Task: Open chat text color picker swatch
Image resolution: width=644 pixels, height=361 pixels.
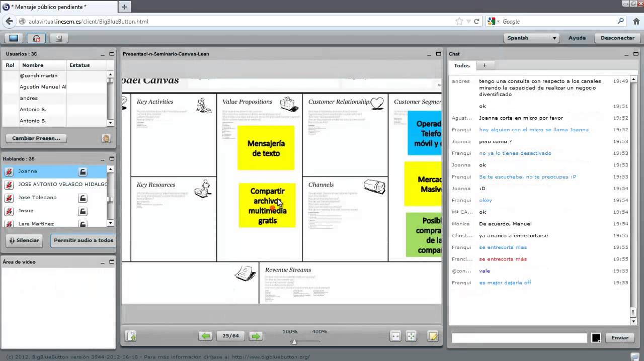Action: tap(596, 338)
